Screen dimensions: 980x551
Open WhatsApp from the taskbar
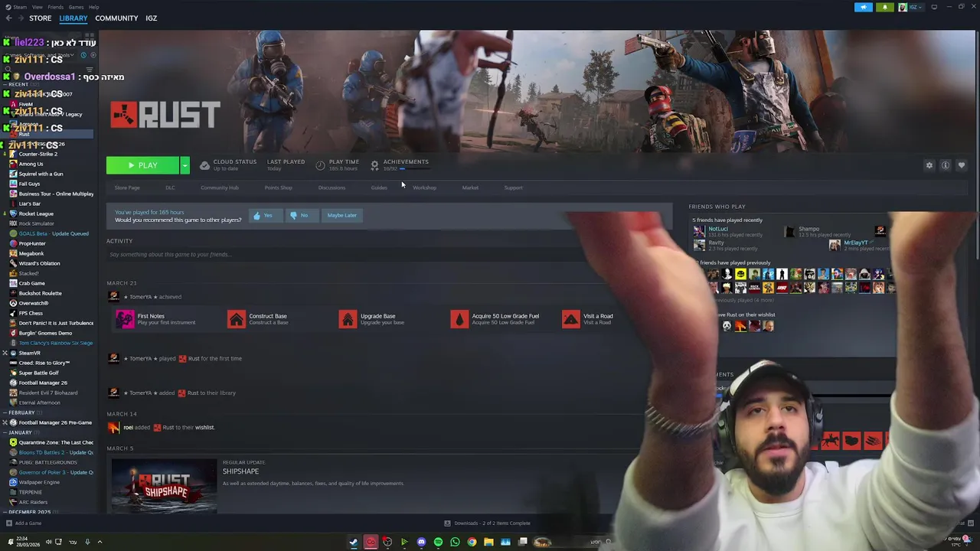[455, 542]
